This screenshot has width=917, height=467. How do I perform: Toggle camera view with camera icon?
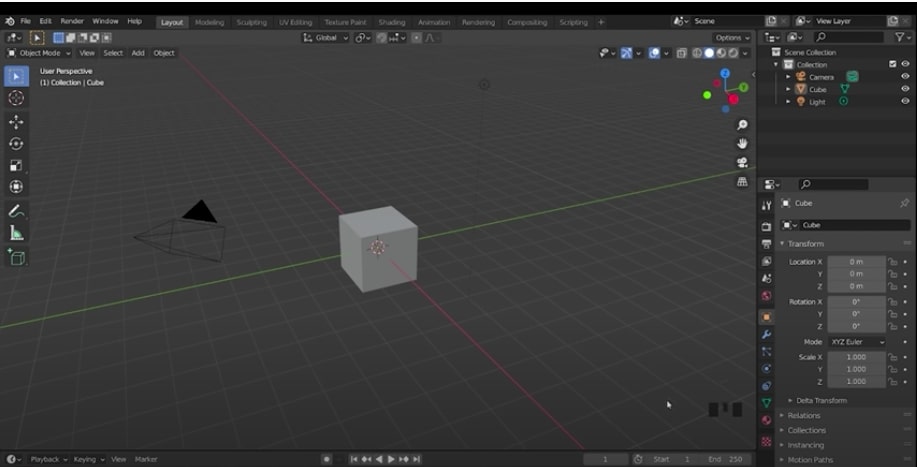742,162
